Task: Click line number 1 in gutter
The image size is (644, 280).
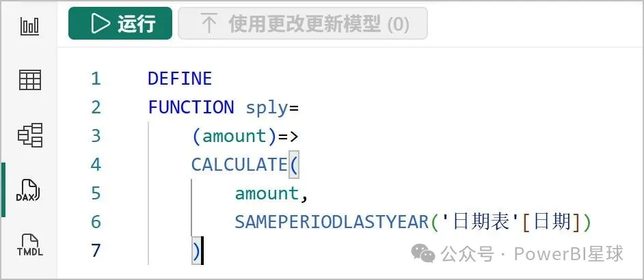Action: (x=95, y=79)
